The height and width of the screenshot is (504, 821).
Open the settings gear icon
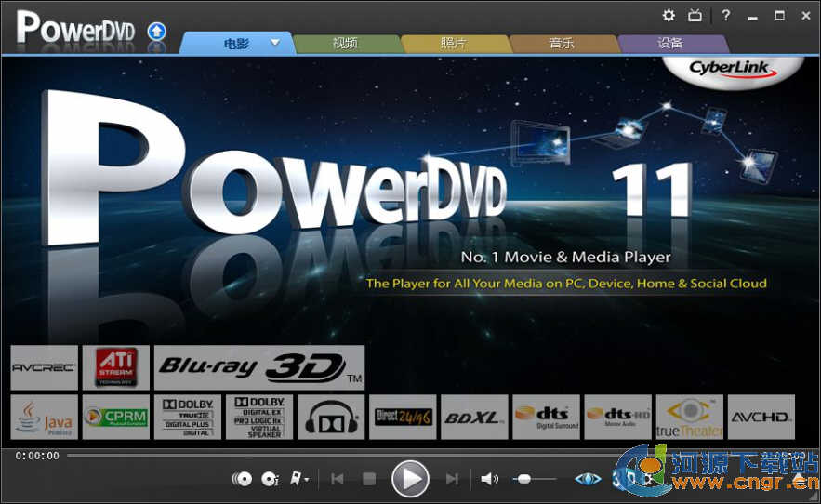(669, 16)
